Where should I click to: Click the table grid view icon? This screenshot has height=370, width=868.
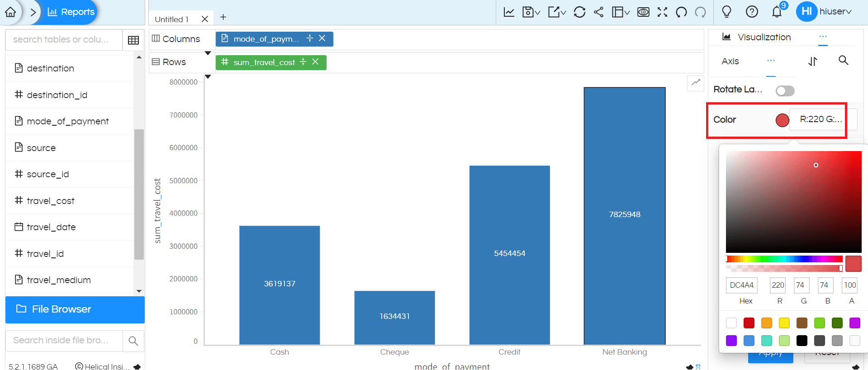coord(133,40)
